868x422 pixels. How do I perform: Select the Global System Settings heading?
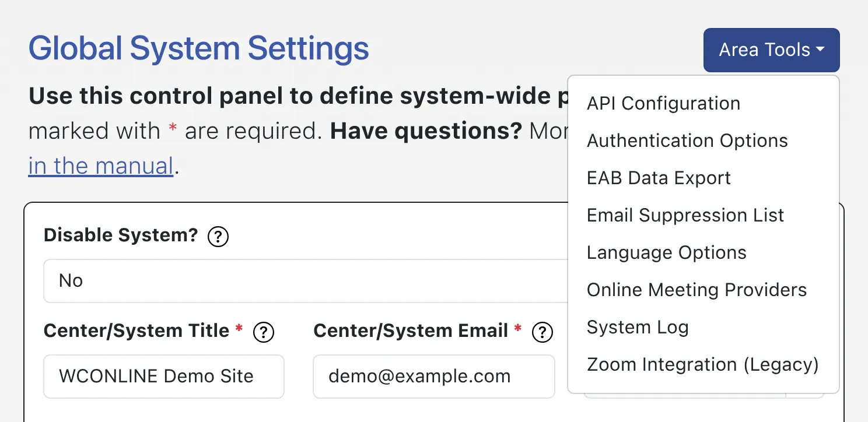tap(199, 48)
